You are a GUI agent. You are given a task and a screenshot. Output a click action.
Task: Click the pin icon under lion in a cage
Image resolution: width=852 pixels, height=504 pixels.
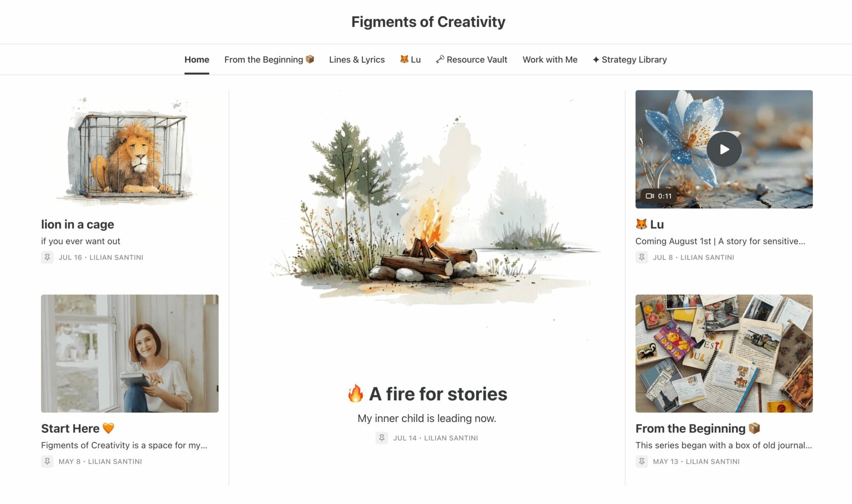pos(47,257)
